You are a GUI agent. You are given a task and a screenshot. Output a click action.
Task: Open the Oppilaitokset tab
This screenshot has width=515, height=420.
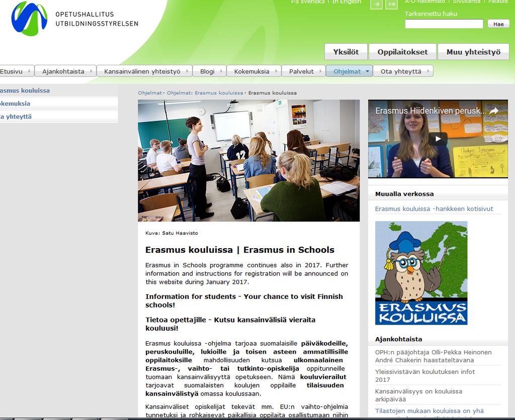pos(402,52)
